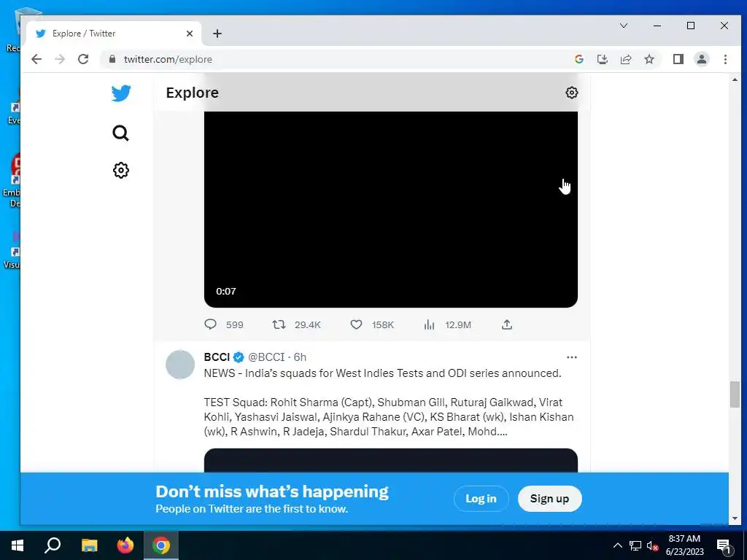View site information via the lock icon
Screen dimensions: 747x560
click(x=112, y=59)
